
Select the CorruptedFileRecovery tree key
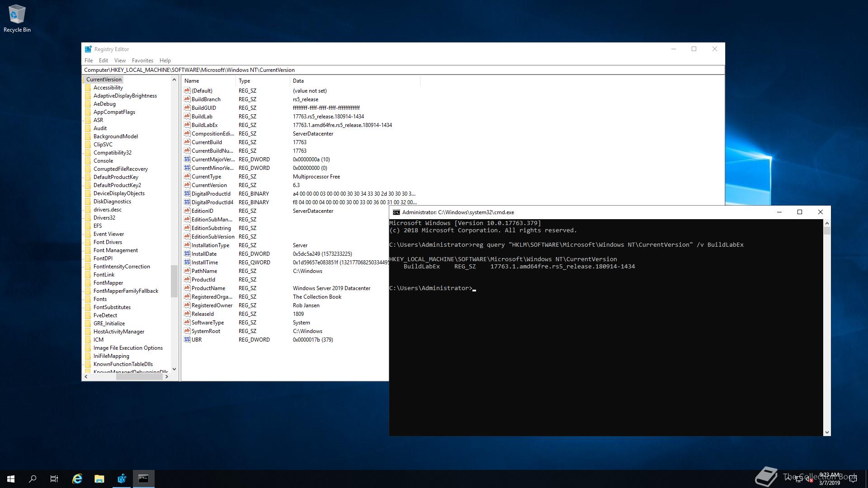point(121,169)
